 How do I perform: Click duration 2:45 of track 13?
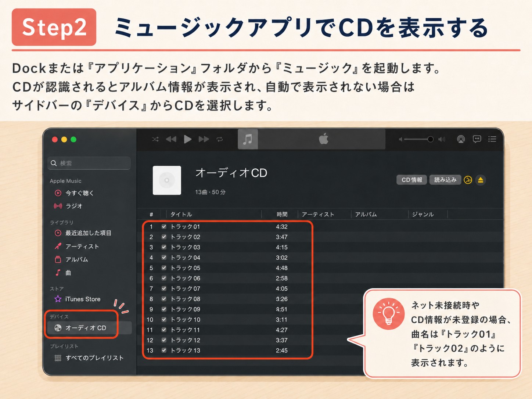(x=282, y=351)
